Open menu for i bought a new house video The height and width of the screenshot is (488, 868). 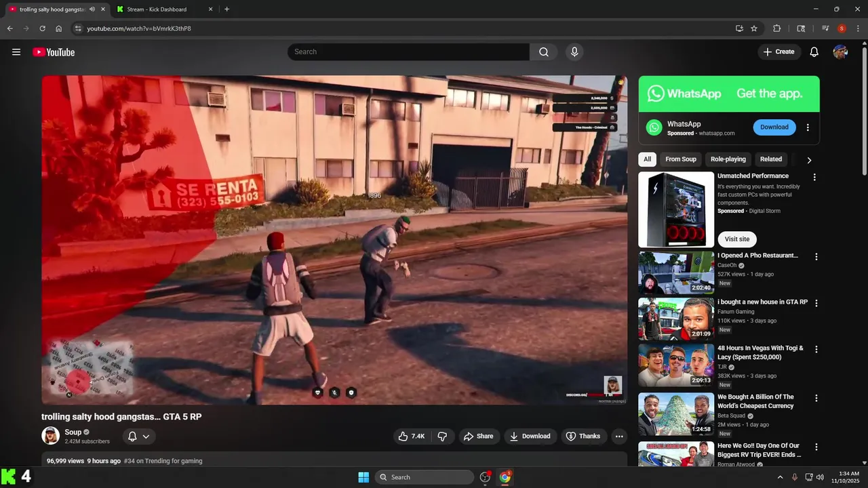click(x=816, y=303)
